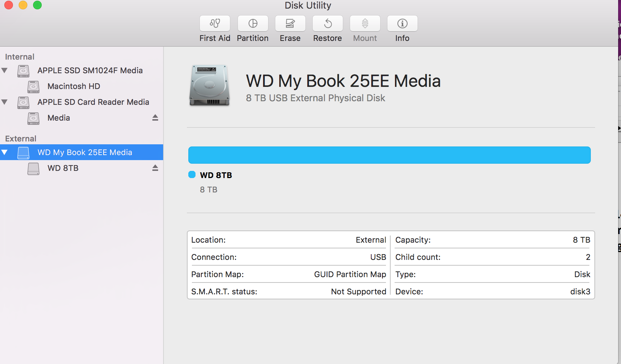Click the 'GUID Partition Map' value

[x=350, y=274]
